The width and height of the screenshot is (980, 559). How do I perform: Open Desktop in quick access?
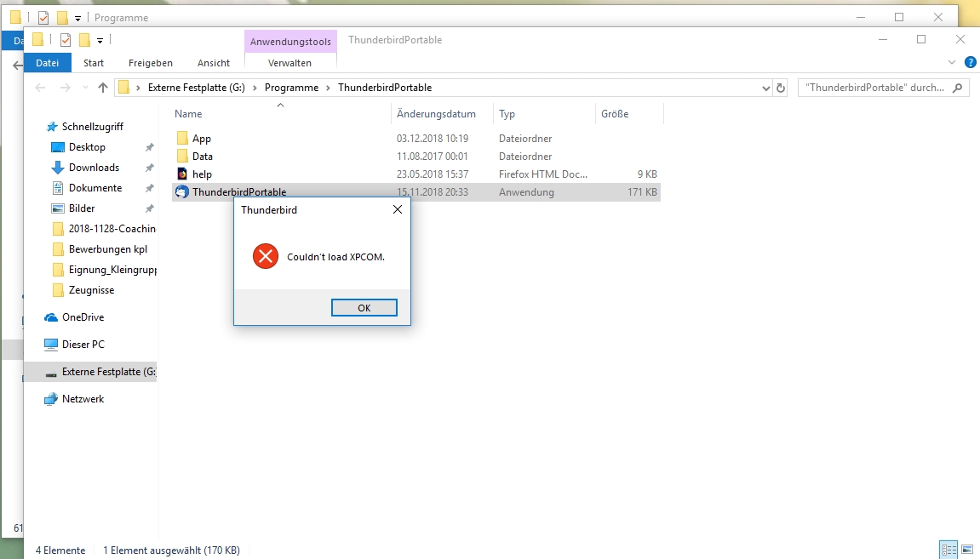point(87,147)
